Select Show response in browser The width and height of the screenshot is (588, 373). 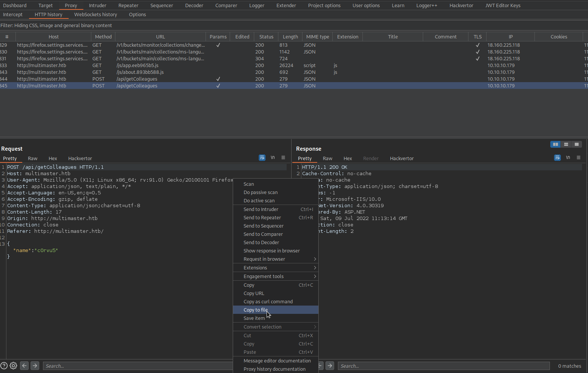(276, 251)
